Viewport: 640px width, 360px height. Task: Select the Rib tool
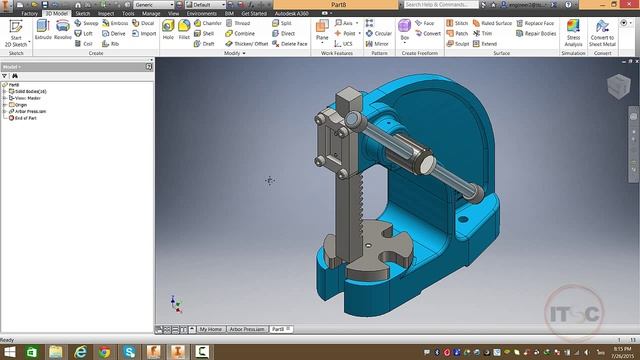110,44
